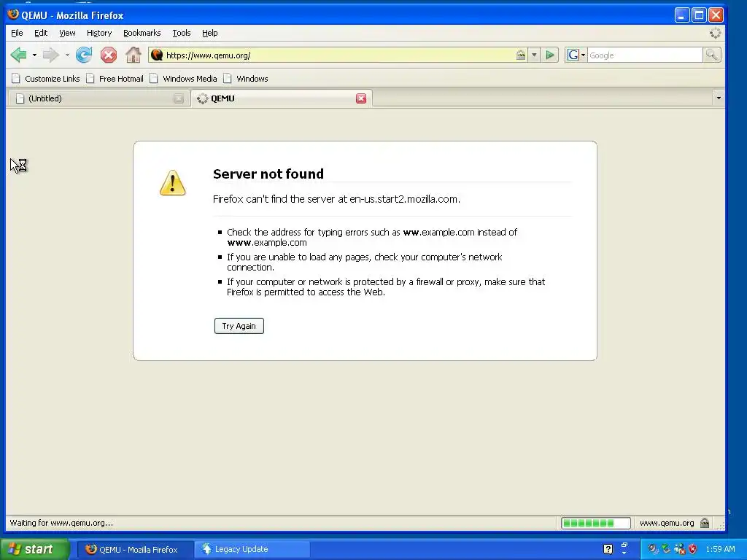Image resolution: width=747 pixels, height=560 pixels.
Task: Click the green Go arrow button
Action: coord(550,55)
